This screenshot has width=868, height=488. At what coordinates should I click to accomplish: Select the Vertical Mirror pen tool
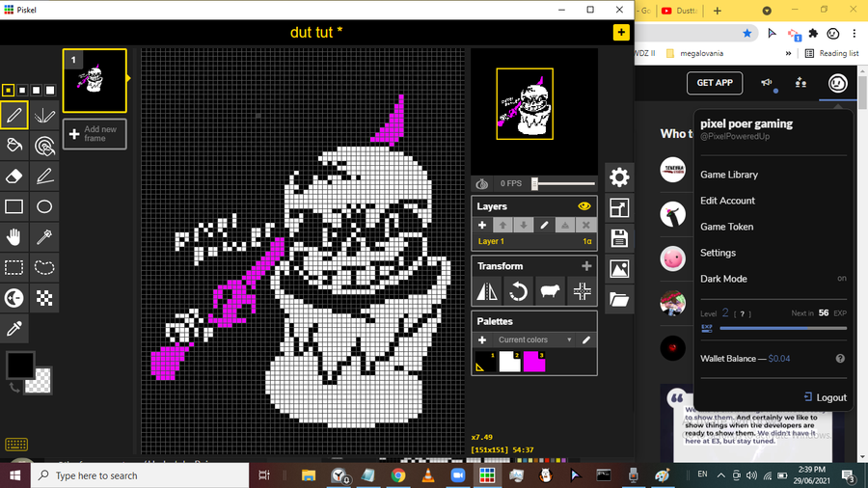[x=44, y=115]
